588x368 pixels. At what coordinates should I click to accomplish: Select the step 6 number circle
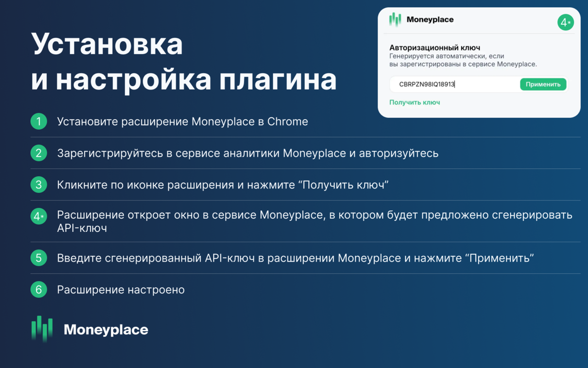39,289
